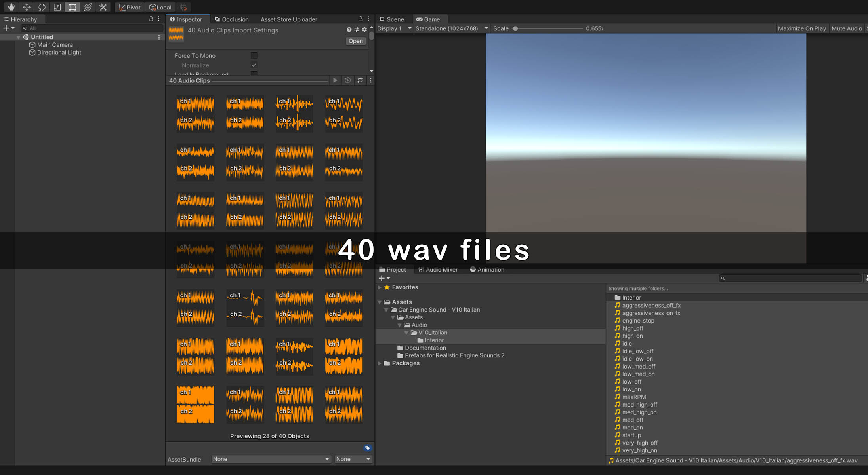
Task: Adjust the Game view Scale slider
Action: click(x=515, y=28)
